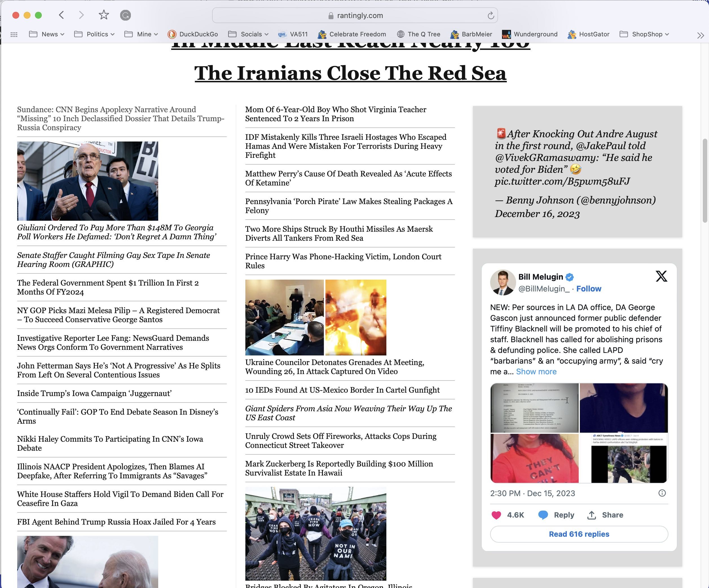709x588 pixels.
Task: Expand the Mine bookmarks folder
Action: tap(141, 34)
